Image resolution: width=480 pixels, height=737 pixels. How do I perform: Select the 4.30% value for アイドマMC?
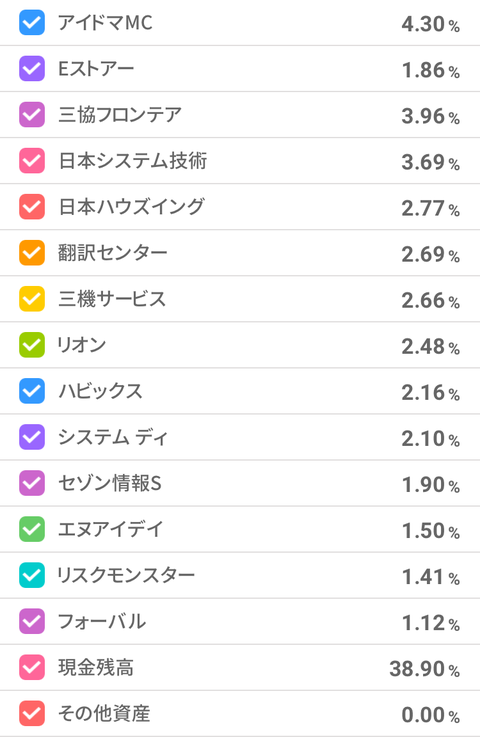point(430,24)
